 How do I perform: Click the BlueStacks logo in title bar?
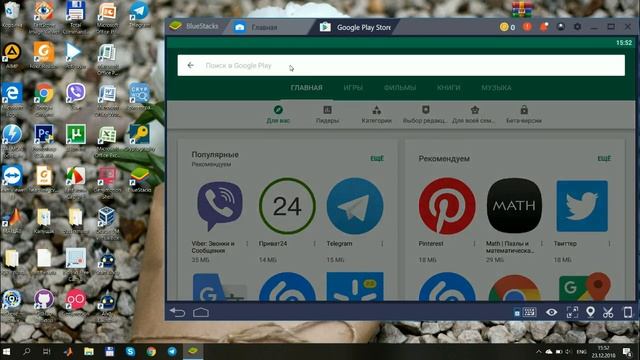coord(176,26)
